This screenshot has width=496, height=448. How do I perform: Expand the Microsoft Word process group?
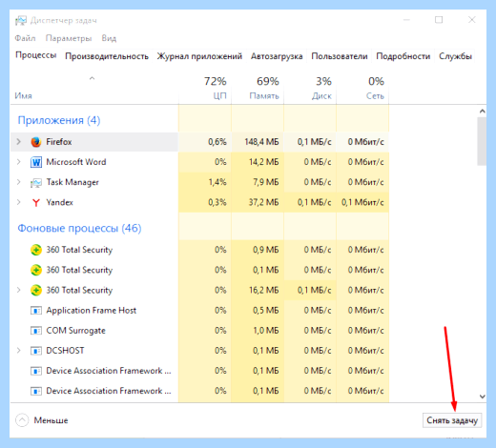pyautogui.click(x=19, y=162)
